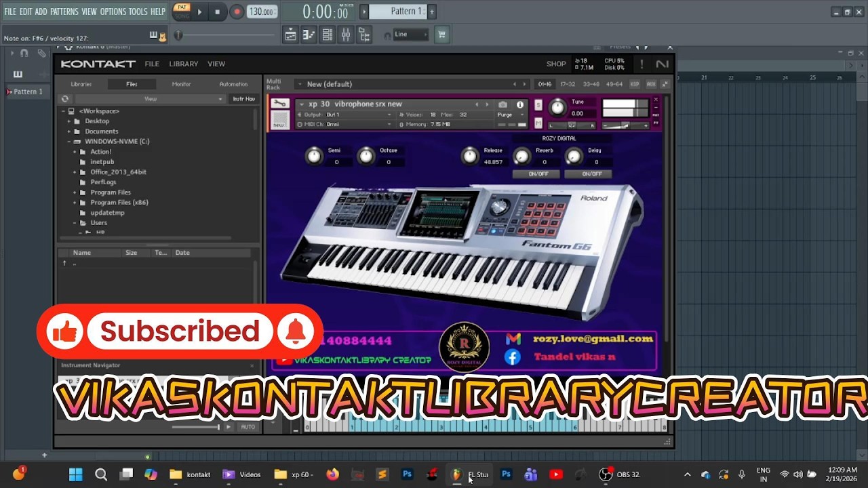
Task: Open OBS 32 from the taskbar
Action: coord(620,474)
